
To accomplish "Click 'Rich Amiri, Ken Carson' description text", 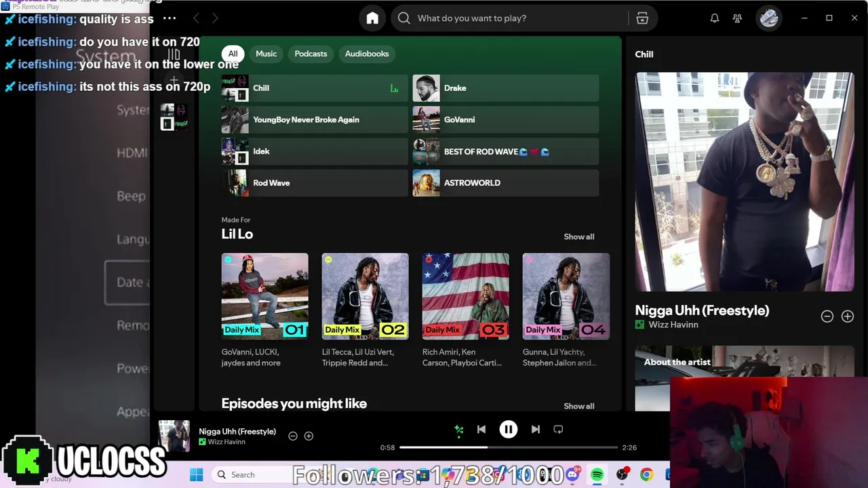I will coord(462,357).
